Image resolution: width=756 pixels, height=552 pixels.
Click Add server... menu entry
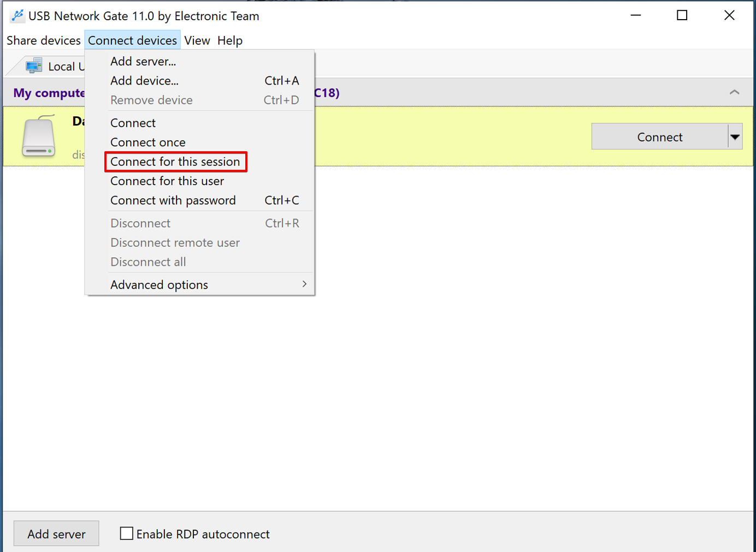[x=143, y=61]
